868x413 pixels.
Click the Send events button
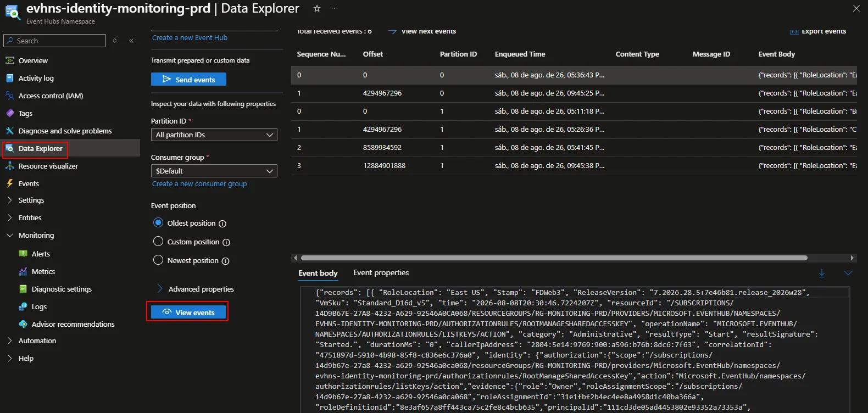[x=188, y=80]
